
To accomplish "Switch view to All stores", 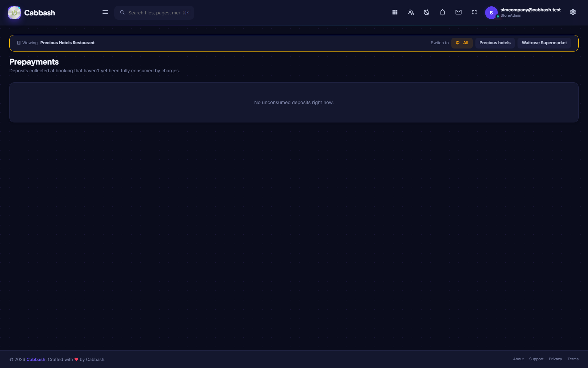I will [462, 43].
